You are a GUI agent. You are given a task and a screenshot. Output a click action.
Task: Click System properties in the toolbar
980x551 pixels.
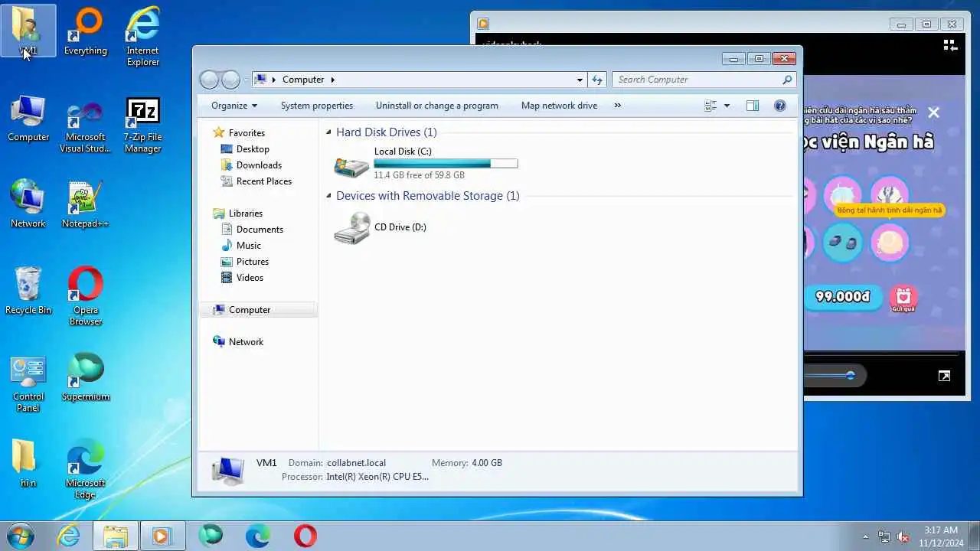[317, 106]
